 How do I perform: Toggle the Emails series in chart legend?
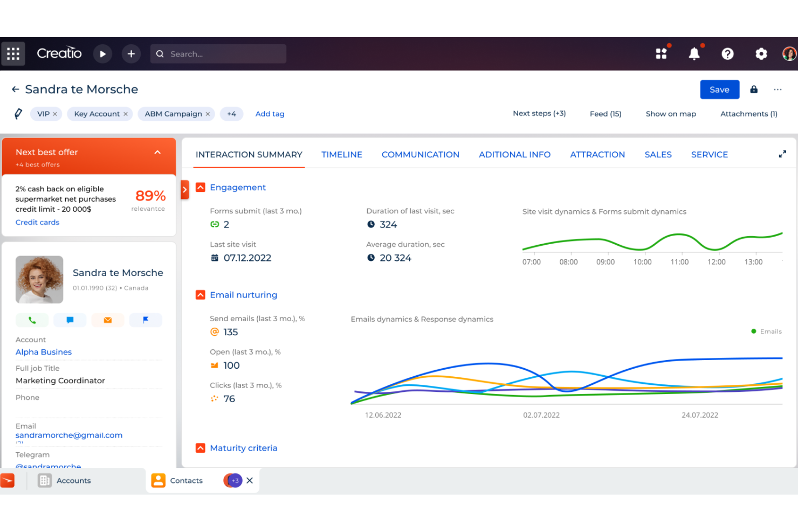point(766,331)
